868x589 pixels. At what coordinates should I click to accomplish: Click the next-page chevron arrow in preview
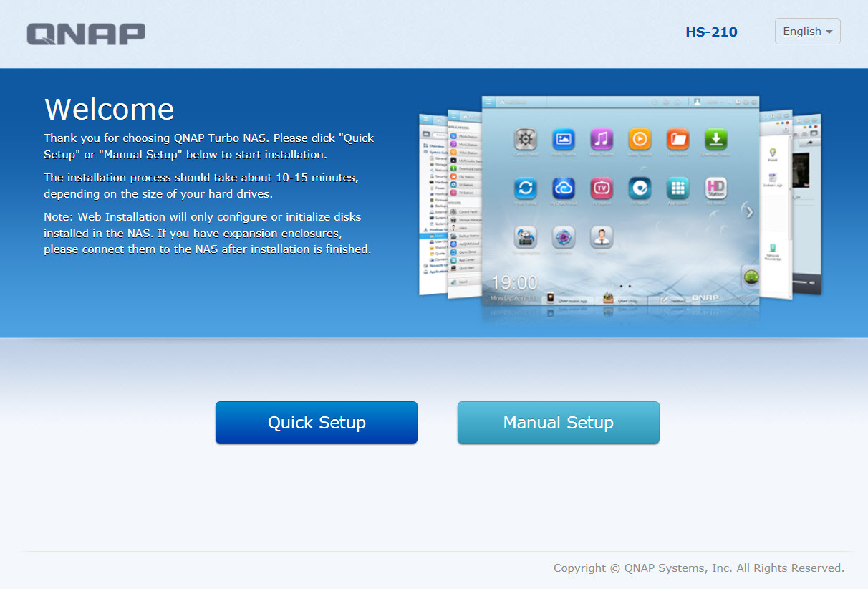pos(749,212)
